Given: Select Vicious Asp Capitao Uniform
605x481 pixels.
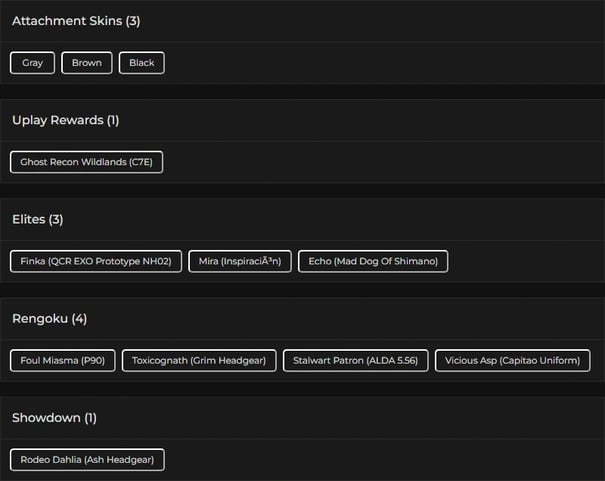Looking at the screenshot, I should 512,361.
